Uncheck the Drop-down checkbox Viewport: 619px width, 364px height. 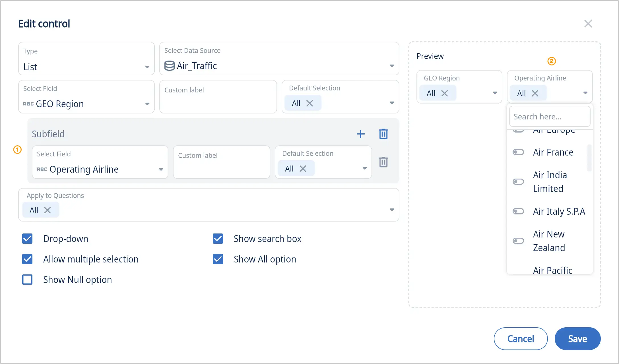[x=27, y=239]
